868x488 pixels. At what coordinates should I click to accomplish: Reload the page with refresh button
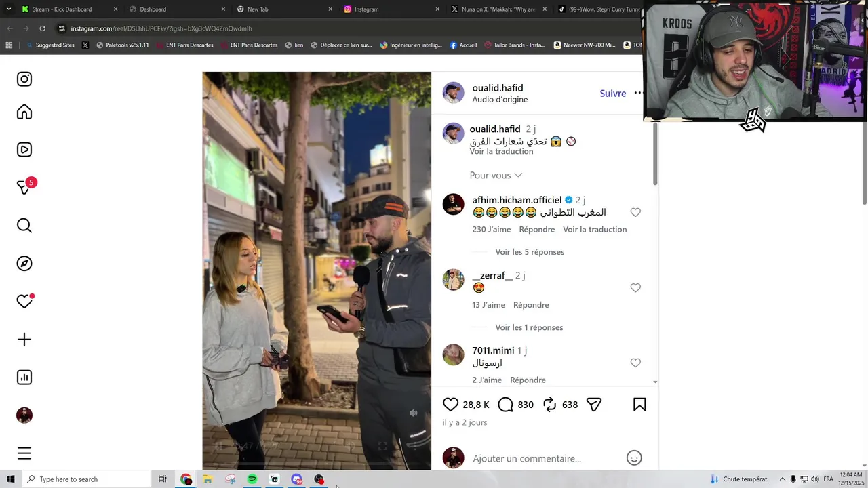[42, 28]
